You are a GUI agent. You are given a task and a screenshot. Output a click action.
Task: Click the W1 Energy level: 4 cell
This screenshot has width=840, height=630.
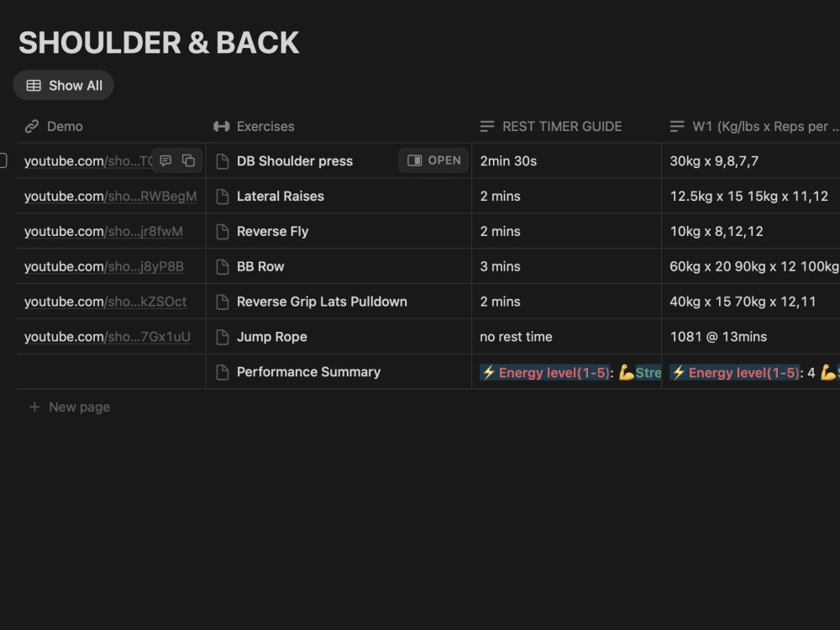(x=750, y=372)
